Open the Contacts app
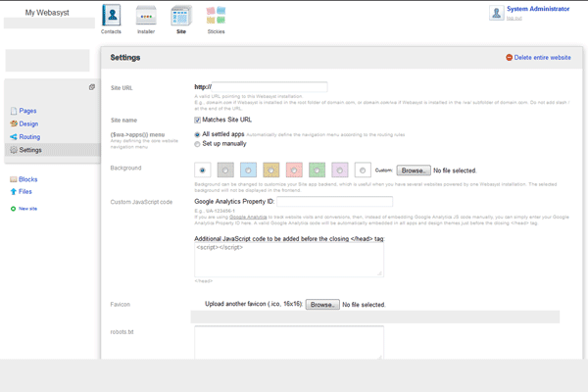The image size is (588, 392). pyautogui.click(x=111, y=18)
